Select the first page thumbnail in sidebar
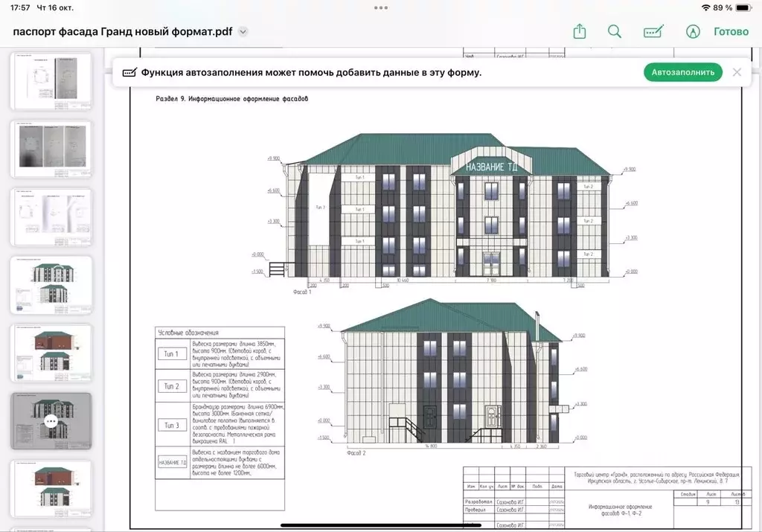The width and height of the screenshot is (762, 532). (x=51, y=80)
